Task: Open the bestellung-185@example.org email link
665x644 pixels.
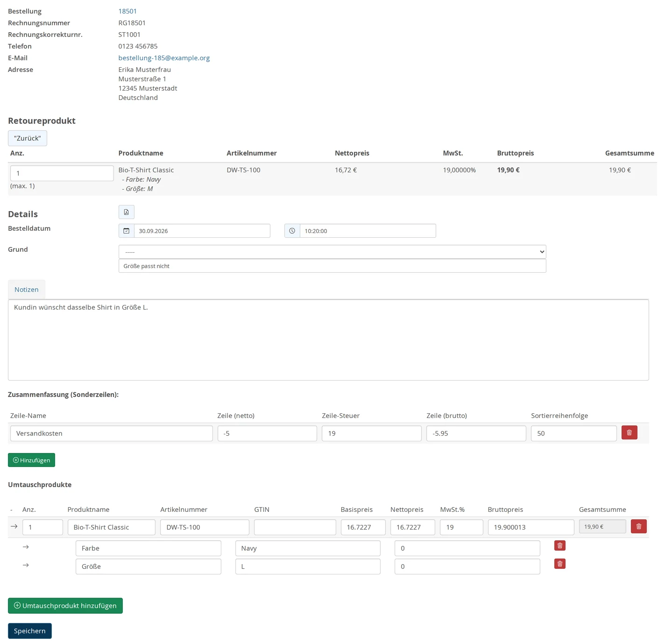Action: pos(164,58)
